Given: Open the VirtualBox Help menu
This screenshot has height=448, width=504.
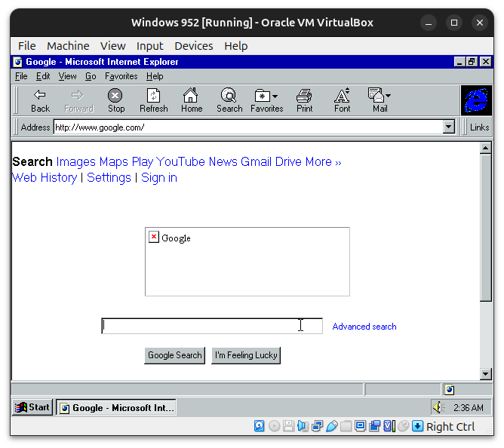Looking at the screenshot, I should [235, 46].
